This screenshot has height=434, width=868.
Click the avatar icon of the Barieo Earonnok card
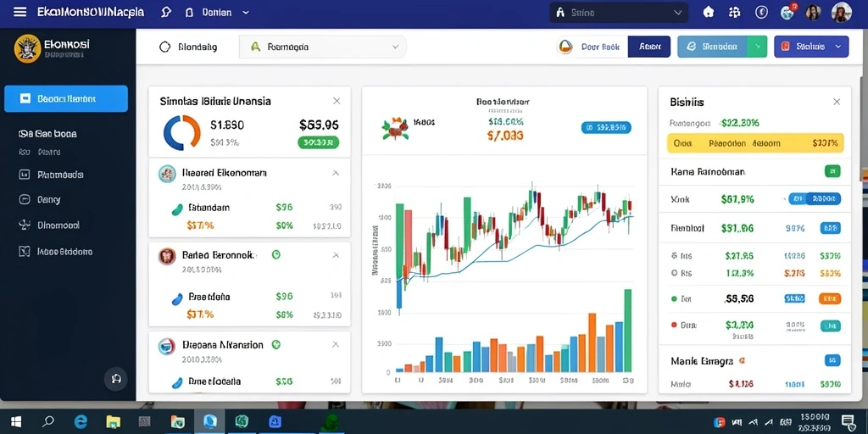(x=167, y=256)
